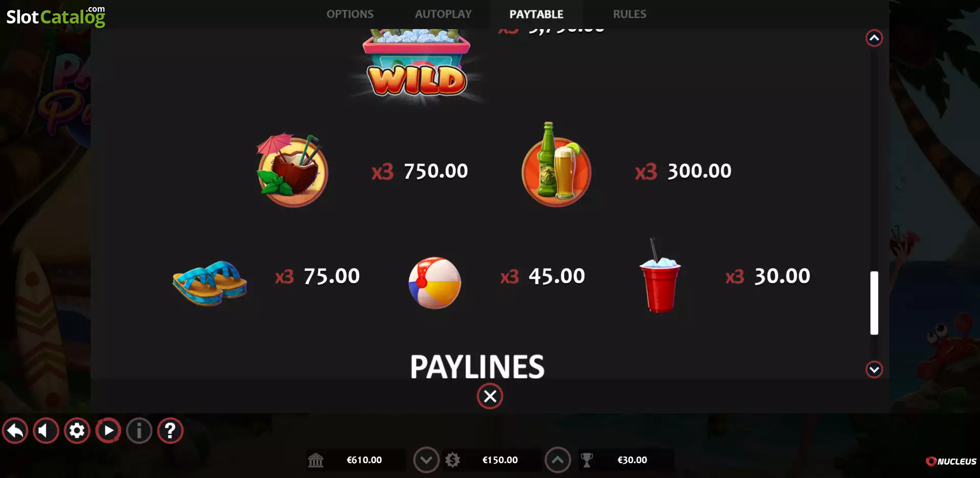The image size is (980, 478).
Task: Click the paytable scroll-down chevron
Action: [x=874, y=369]
